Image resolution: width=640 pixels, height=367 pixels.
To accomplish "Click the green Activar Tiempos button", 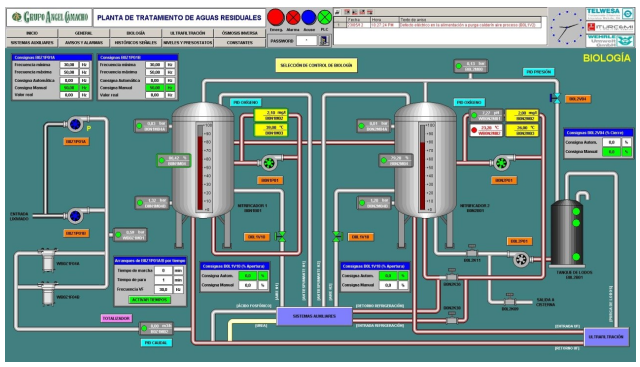I will [150, 300].
